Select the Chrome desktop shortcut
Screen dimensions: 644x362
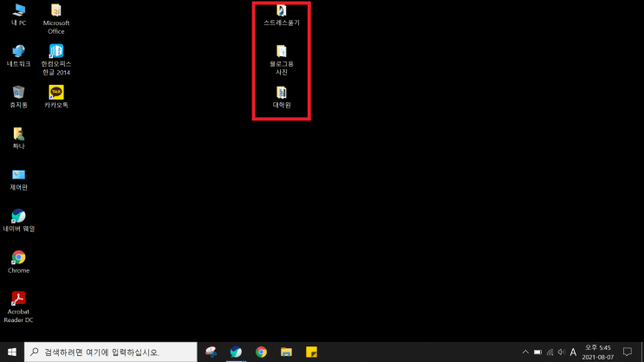18,262
